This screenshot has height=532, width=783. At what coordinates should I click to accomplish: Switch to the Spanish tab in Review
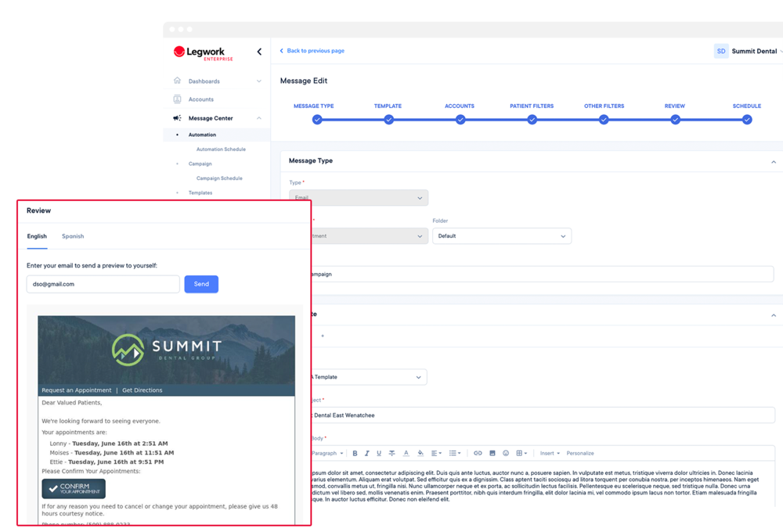point(72,235)
